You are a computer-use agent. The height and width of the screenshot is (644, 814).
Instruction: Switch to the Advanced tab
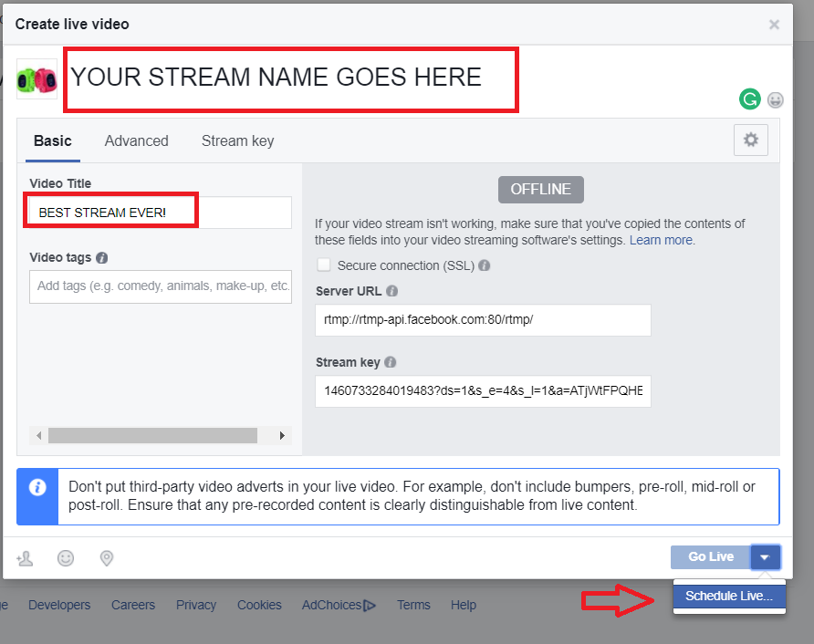(x=137, y=141)
